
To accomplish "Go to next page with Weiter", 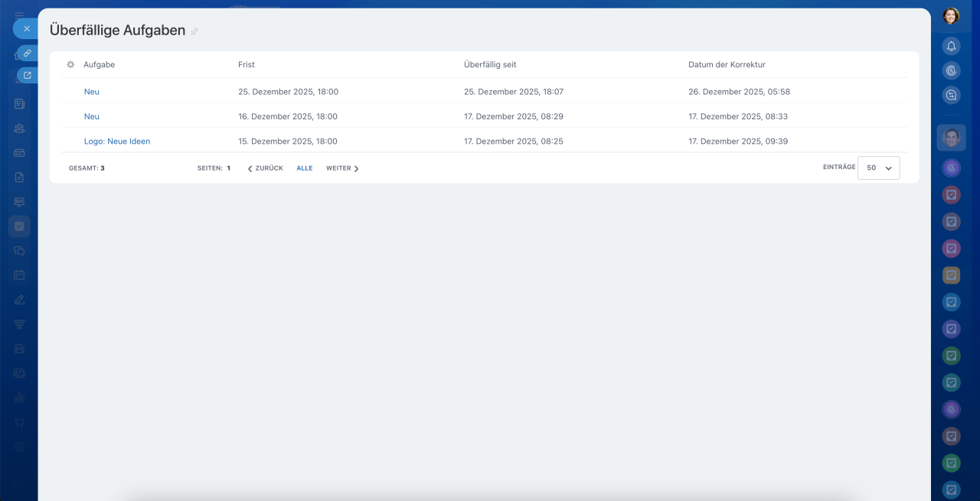I will click(x=342, y=168).
